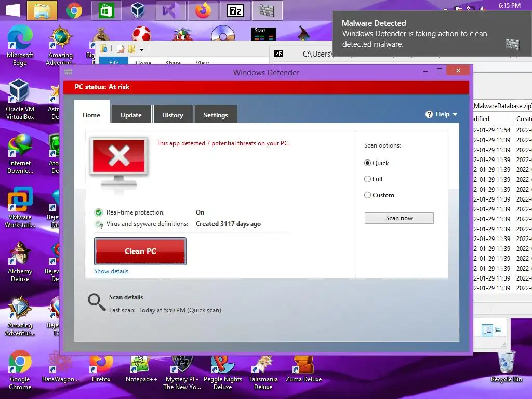Click the Windows Start button
532x399 pixels.
pos(13,10)
